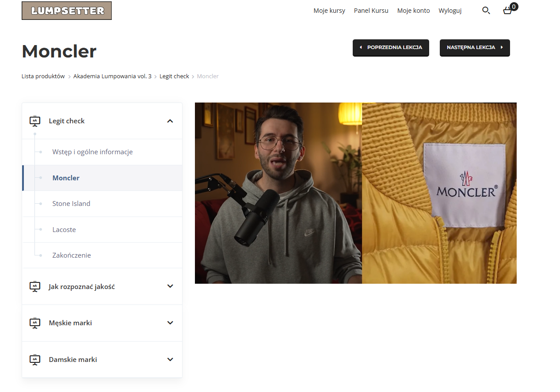This screenshot has height=392, width=560.
Task: Click the Jak rozpoznać jakość section icon
Action: click(35, 286)
